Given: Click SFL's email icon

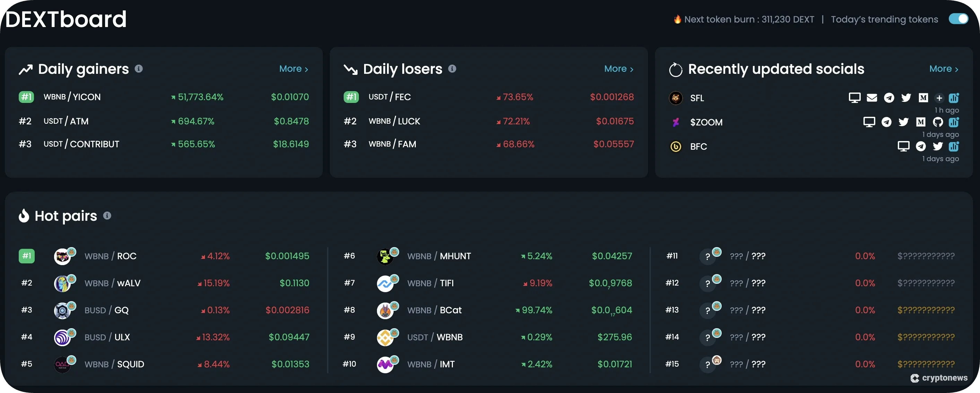Looking at the screenshot, I should click(x=871, y=98).
